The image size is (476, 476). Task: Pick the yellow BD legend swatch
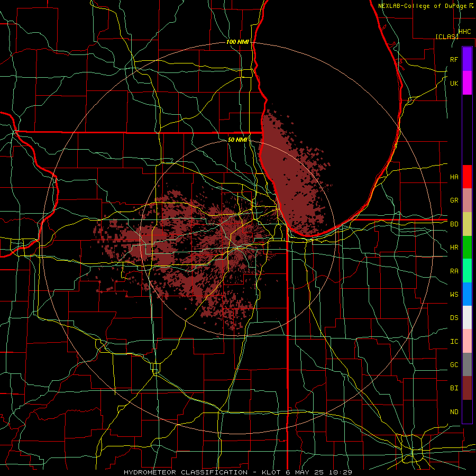point(467,224)
